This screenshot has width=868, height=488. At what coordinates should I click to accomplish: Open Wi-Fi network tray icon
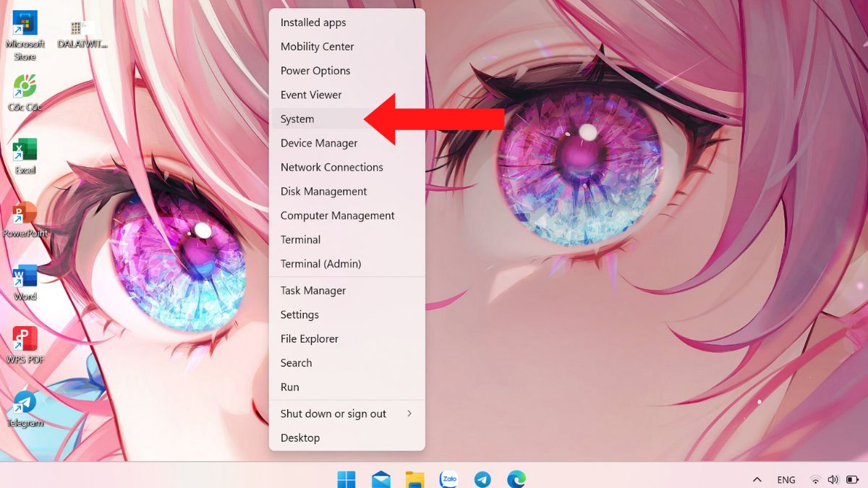pyautogui.click(x=815, y=479)
